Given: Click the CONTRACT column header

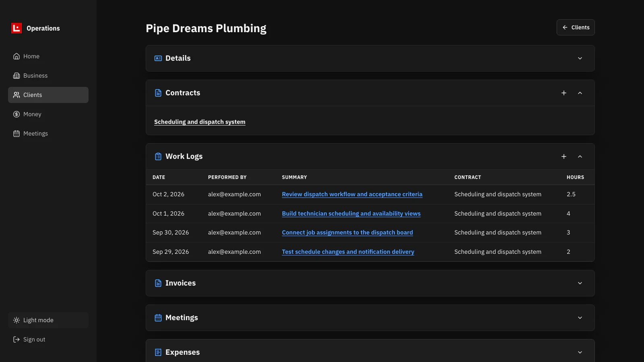Looking at the screenshot, I should (468, 177).
